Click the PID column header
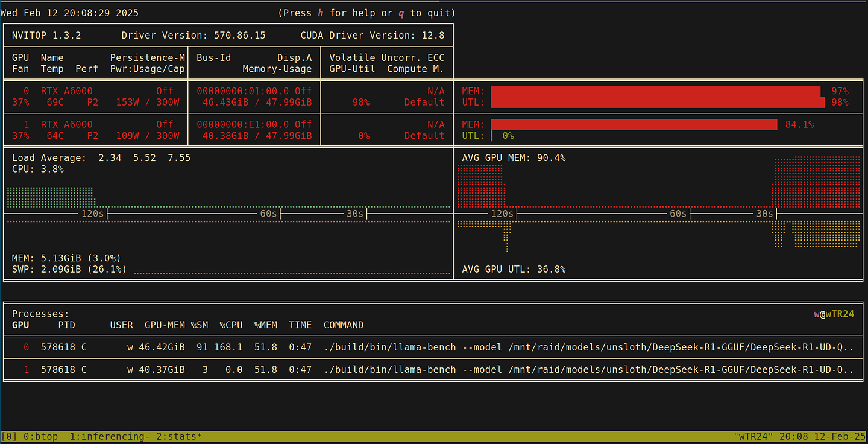The width and height of the screenshot is (868, 444). tap(66, 325)
